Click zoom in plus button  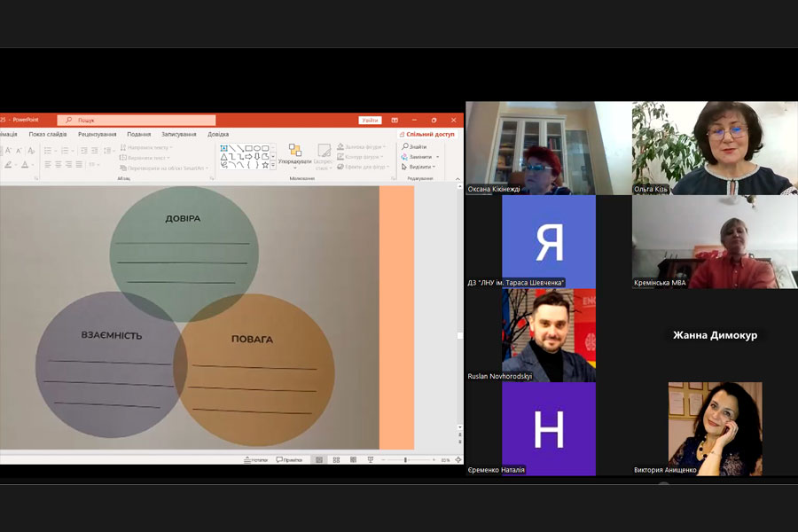click(434, 459)
